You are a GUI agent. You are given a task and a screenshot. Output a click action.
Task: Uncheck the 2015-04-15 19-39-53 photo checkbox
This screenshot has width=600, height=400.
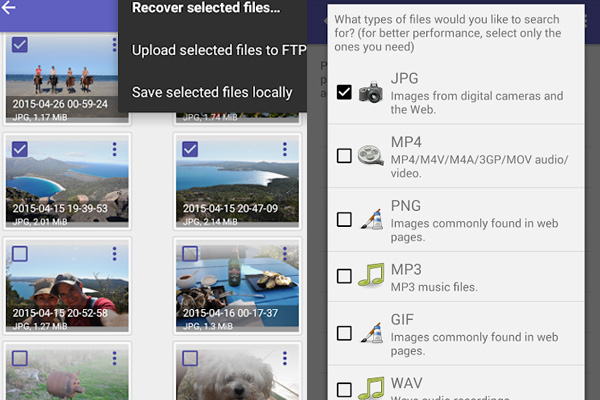click(x=20, y=149)
